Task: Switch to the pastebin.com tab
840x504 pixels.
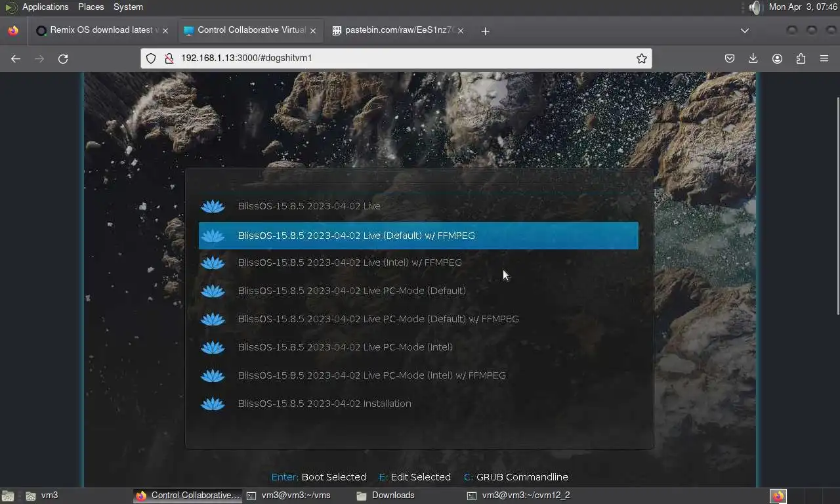Action: [398, 31]
